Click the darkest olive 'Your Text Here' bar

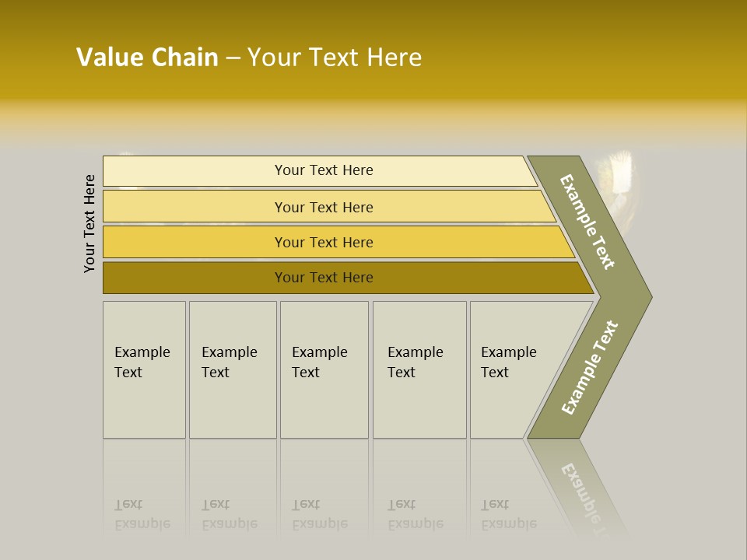click(324, 278)
